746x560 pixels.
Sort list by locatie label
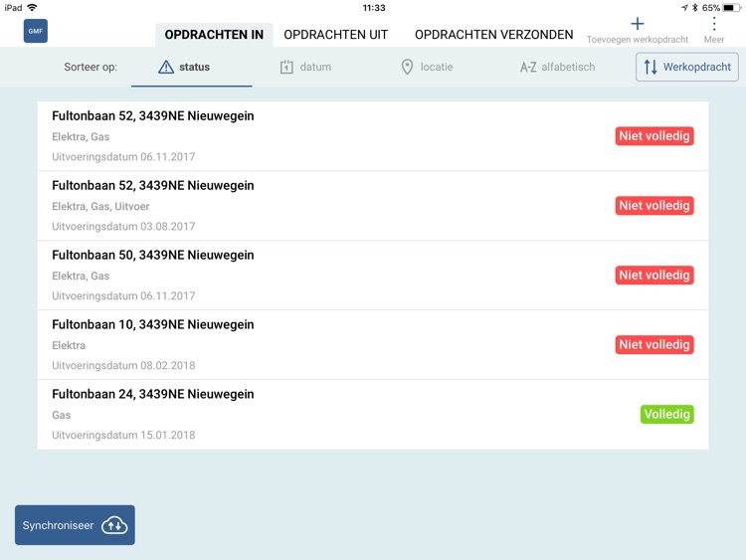pos(437,67)
